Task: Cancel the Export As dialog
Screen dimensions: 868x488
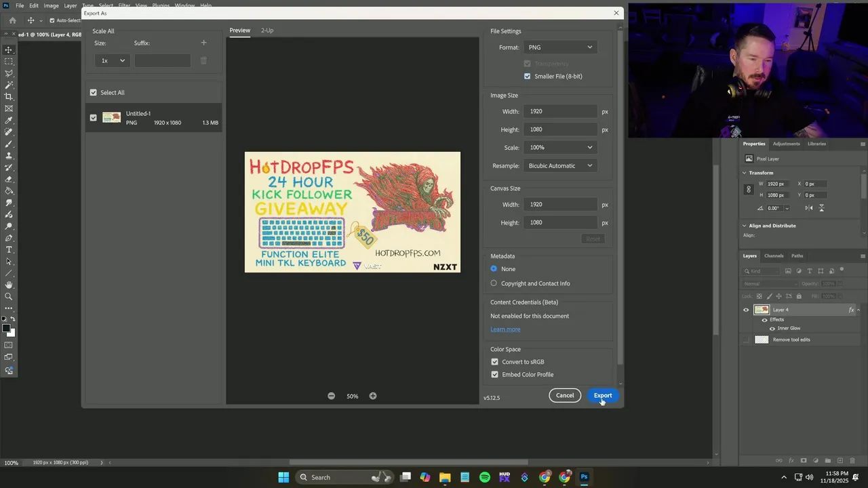Action: [565, 395]
